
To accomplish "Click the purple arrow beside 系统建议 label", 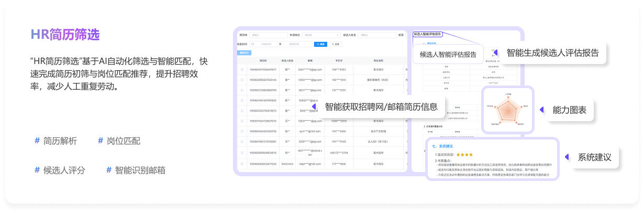I will 567,157.
